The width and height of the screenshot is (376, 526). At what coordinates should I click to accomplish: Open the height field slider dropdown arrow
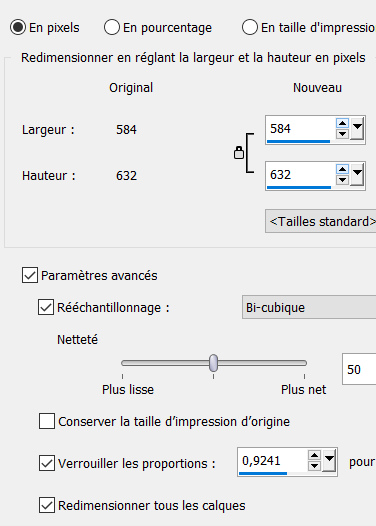[x=357, y=174]
